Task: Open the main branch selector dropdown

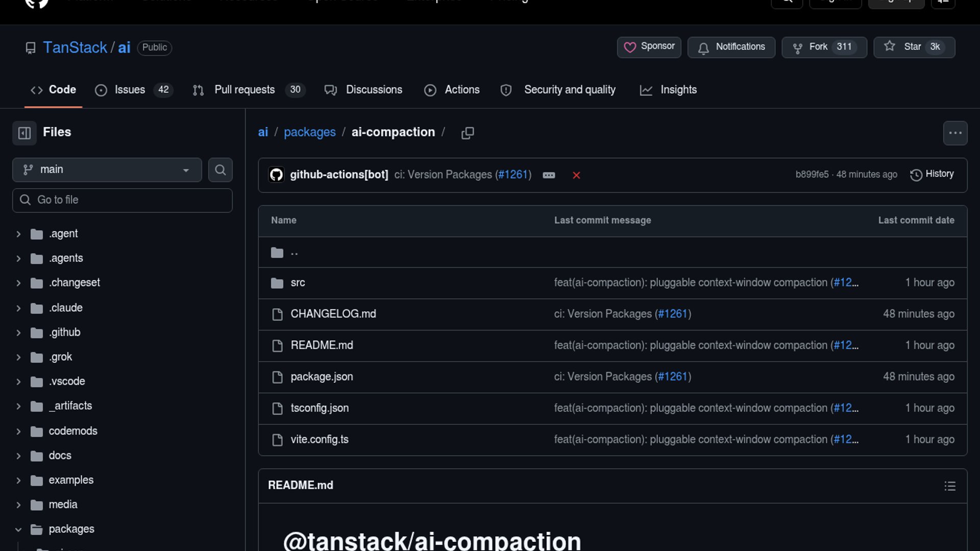Action: point(107,170)
